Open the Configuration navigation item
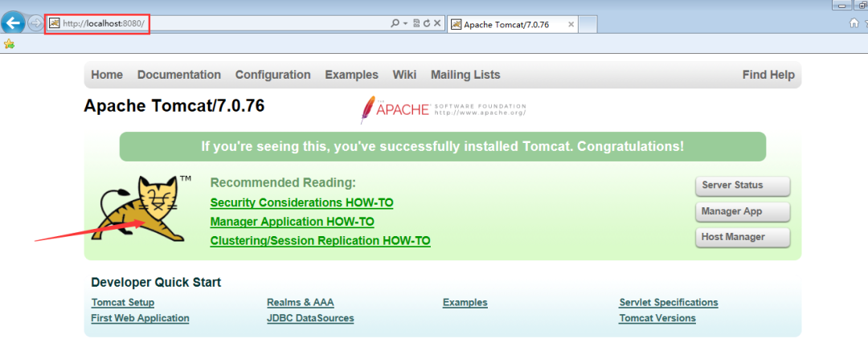 tap(273, 75)
